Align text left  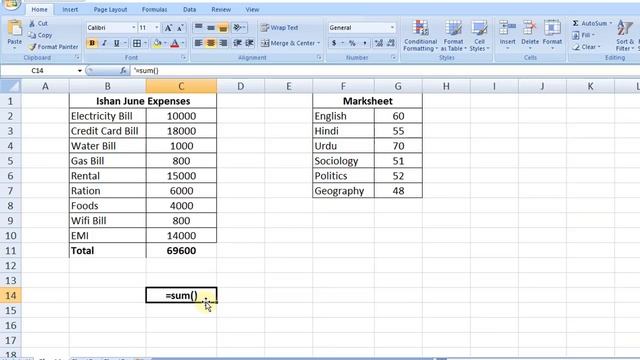(x=198, y=43)
